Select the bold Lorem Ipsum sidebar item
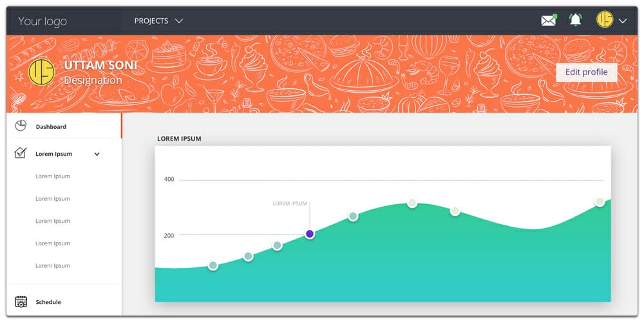Image resolution: width=644 pixels, height=322 pixels. point(54,154)
